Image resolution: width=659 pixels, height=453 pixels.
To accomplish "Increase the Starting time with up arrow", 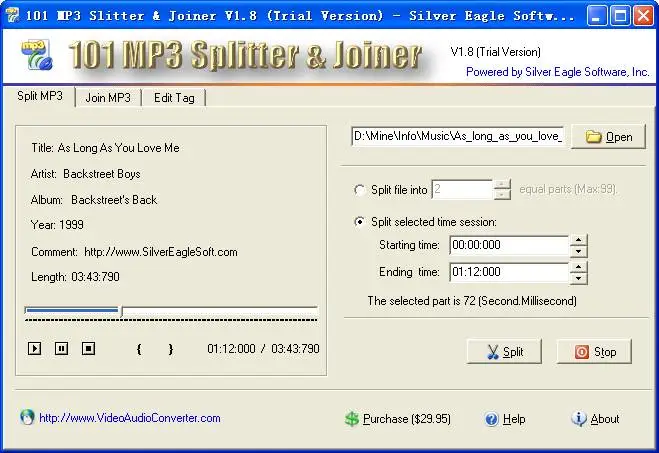I will pos(578,240).
